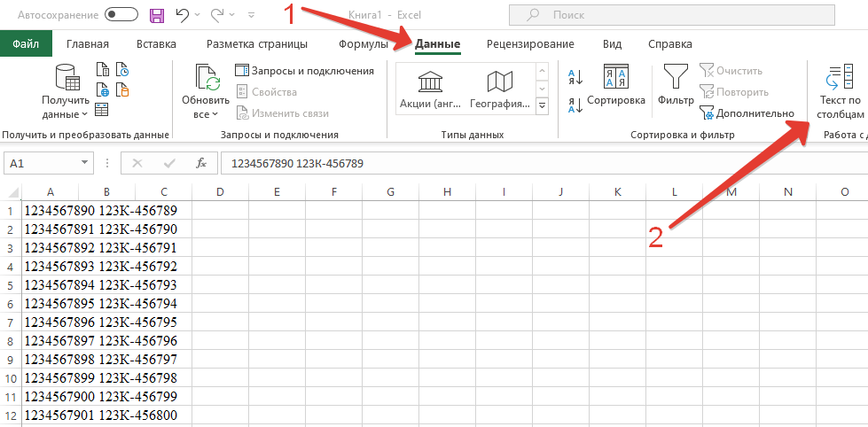This screenshot has width=868, height=427.
Task: Save the workbook with the floppy disk icon
Action: pos(157,15)
